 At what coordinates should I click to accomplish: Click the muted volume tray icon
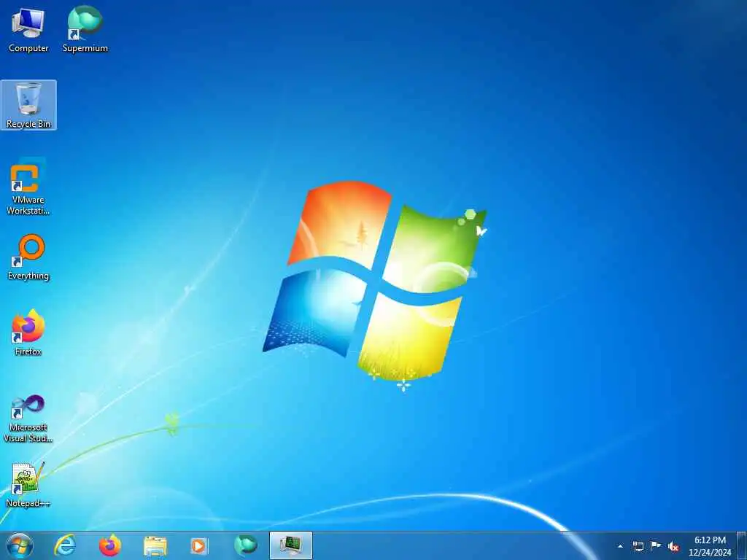click(x=673, y=546)
